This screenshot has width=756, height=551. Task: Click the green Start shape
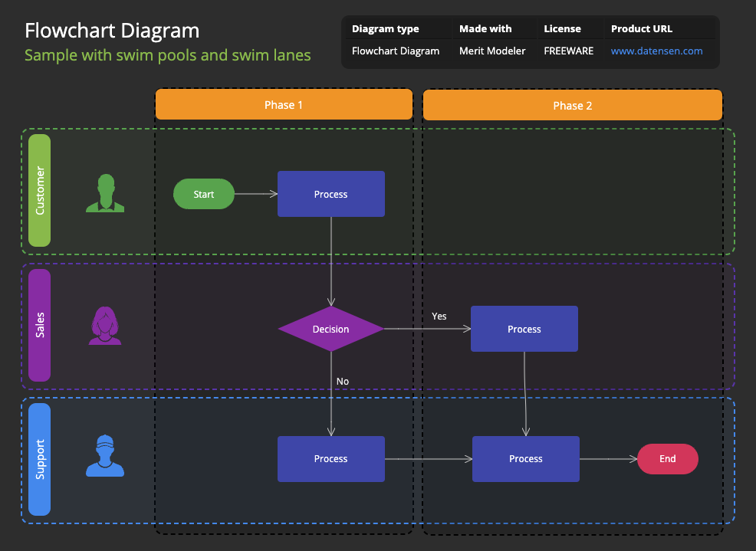pyautogui.click(x=203, y=194)
